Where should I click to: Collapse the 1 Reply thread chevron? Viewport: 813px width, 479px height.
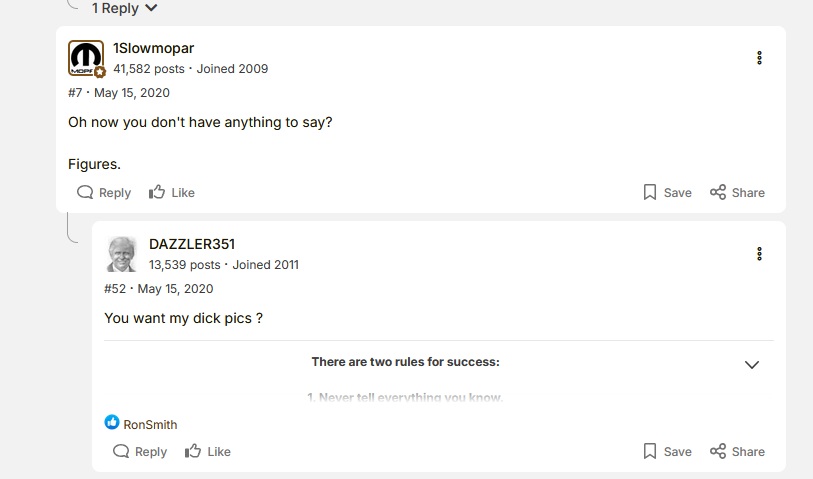coord(151,8)
